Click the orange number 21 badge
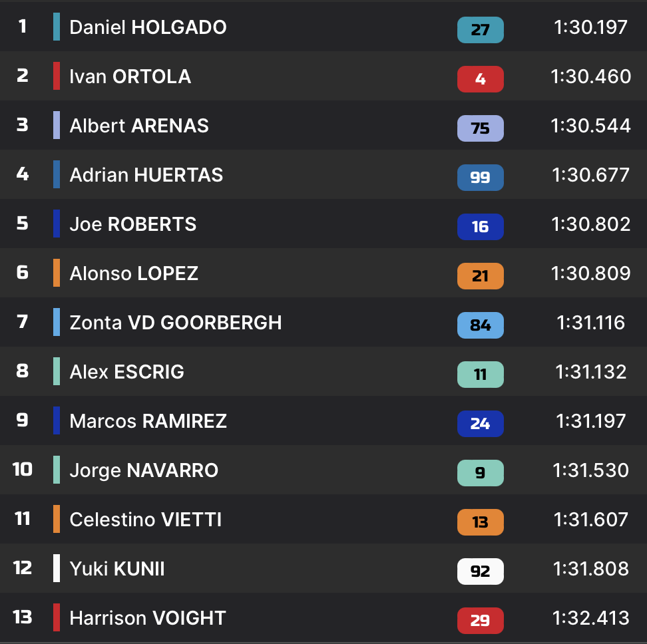647x644 pixels. click(x=480, y=276)
